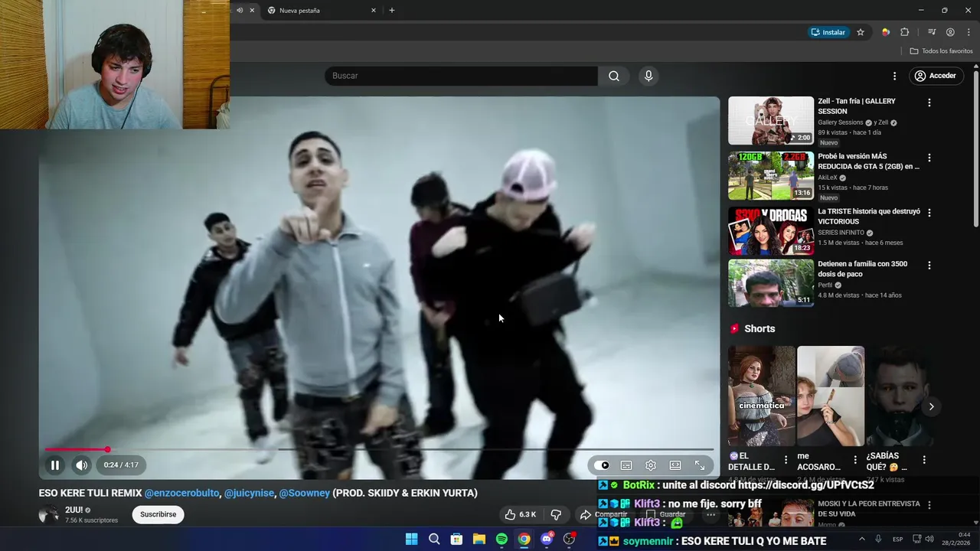The width and height of the screenshot is (980, 551).
Task: Open OBS Studio from the taskbar
Action: [x=569, y=539]
